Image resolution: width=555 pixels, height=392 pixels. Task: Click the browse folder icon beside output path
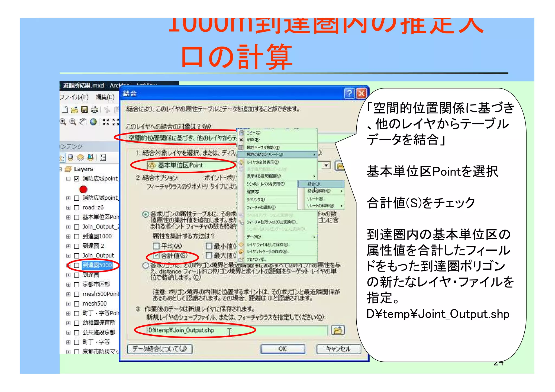click(338, 330)
